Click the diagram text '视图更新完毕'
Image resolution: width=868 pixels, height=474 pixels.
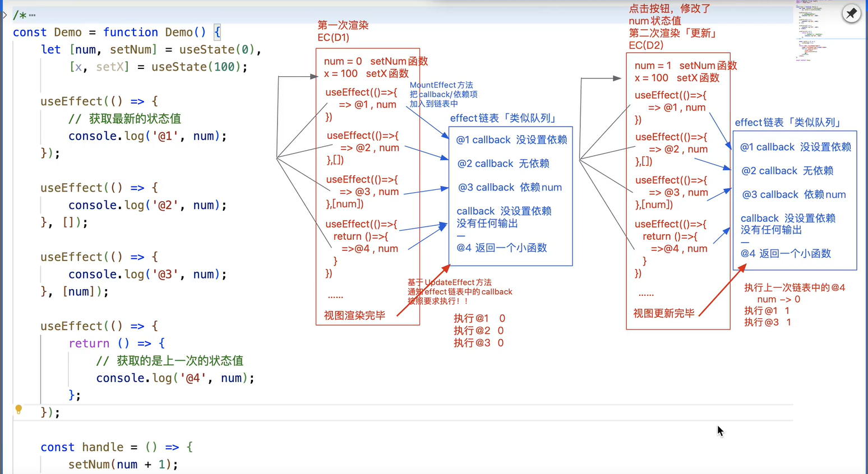click(664, 313)
